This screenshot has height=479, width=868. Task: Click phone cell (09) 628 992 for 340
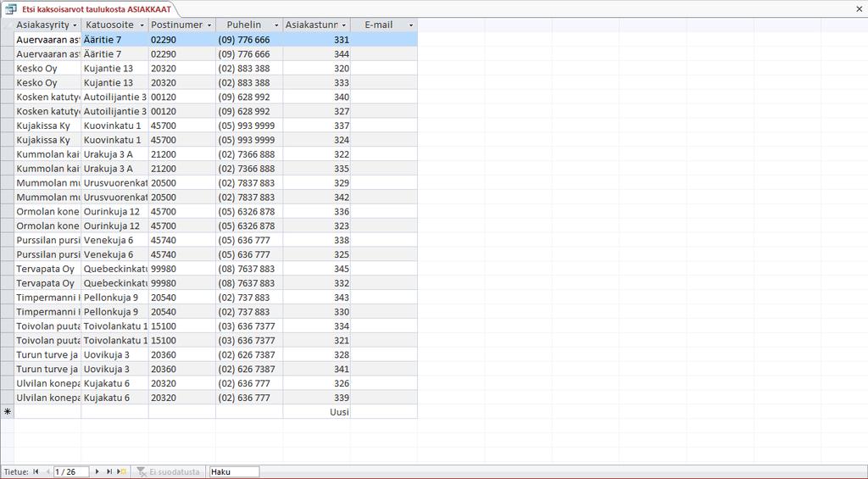[x=249, y=97]
